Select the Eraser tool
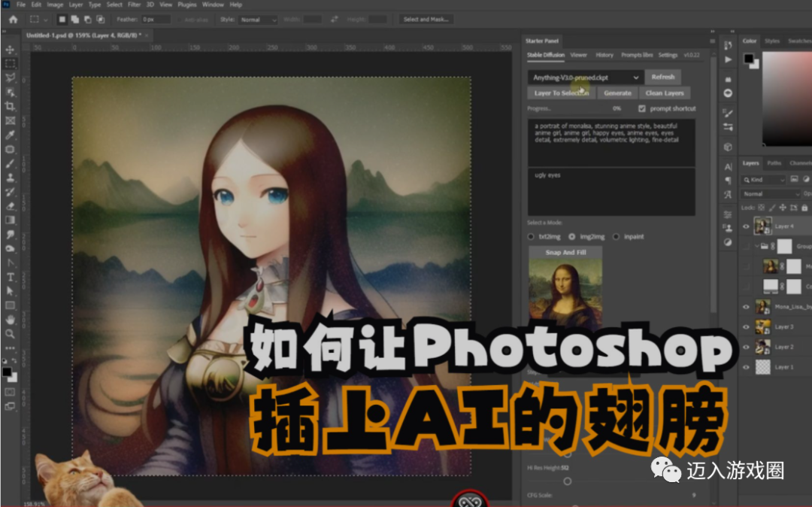Viewport: 812px width, 507px height. click(10, 206)
